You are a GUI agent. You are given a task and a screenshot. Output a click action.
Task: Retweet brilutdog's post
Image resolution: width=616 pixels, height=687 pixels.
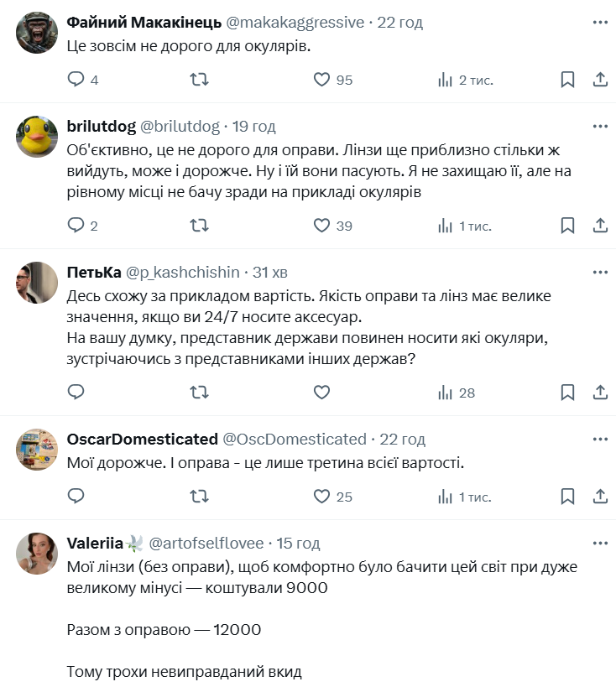200,225
